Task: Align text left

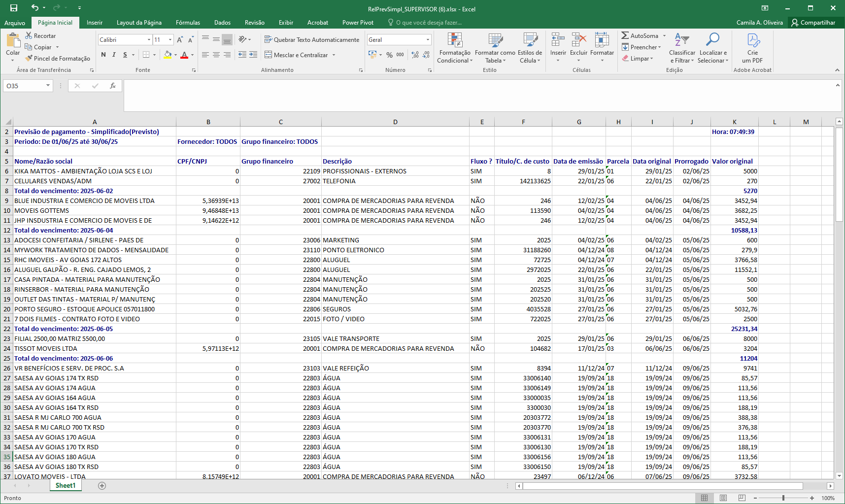Action: [x=205, y=55]
